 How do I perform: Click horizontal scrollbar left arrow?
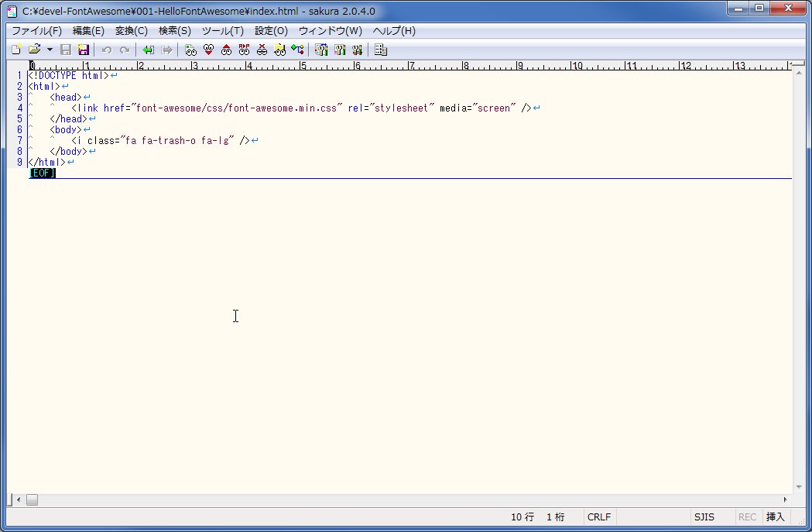[x=19, y=500]
